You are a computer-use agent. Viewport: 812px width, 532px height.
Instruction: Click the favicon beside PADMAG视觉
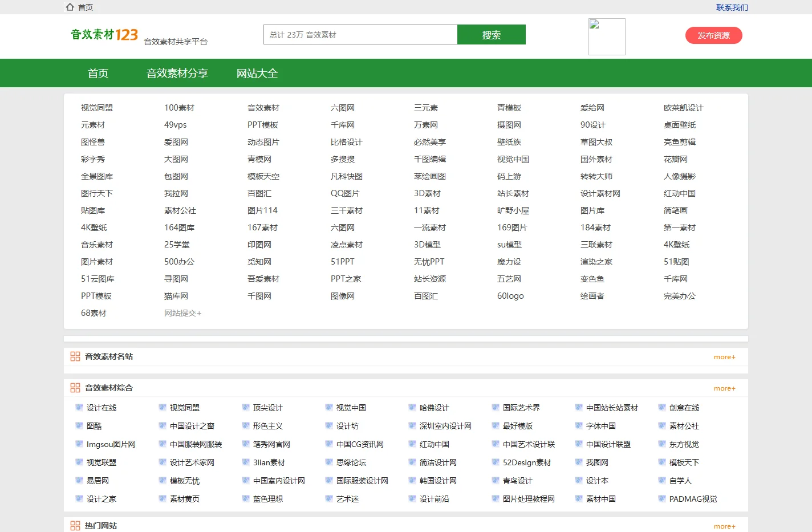[x=662, y=498]
